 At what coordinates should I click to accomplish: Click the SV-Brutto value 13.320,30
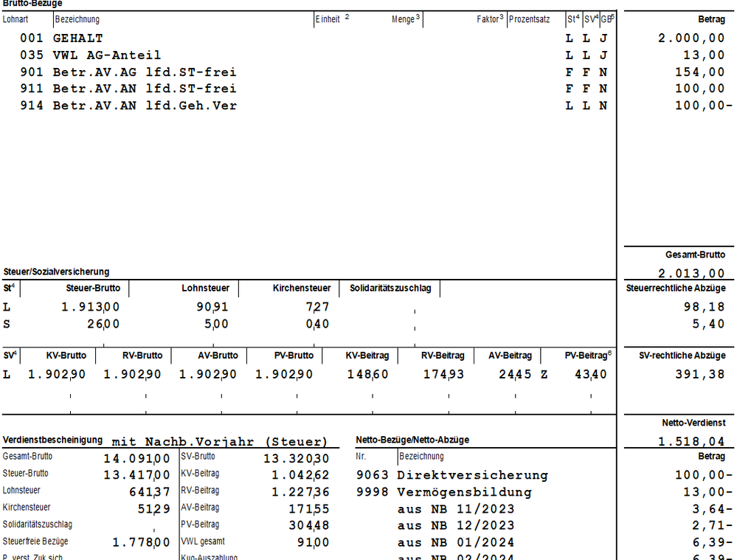click(x=296, y=458)
